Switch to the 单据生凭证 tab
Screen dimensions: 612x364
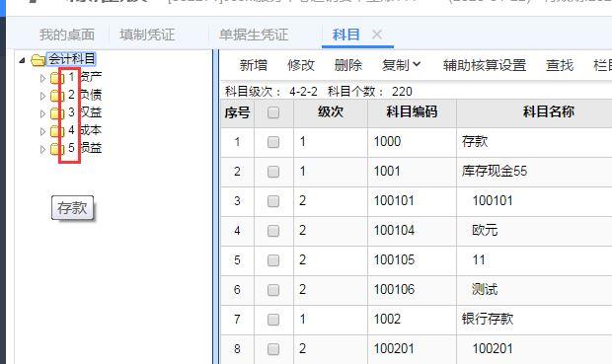(x=254, y=35)
